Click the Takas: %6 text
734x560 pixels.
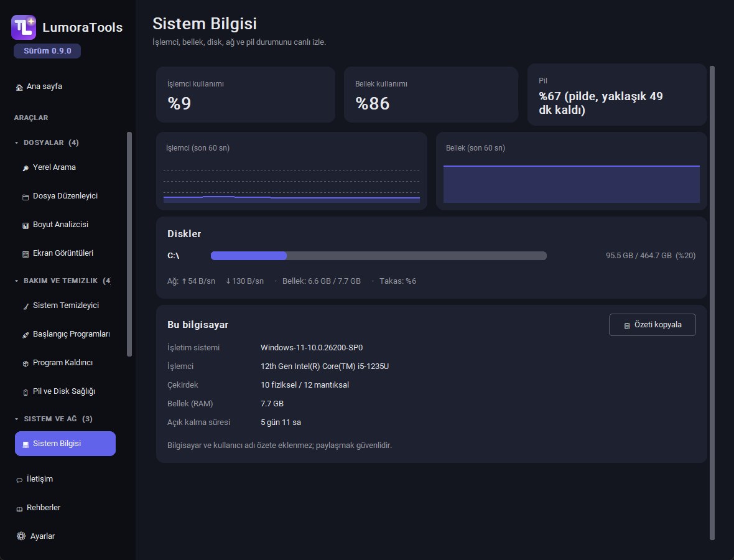[x=398, y=281]
